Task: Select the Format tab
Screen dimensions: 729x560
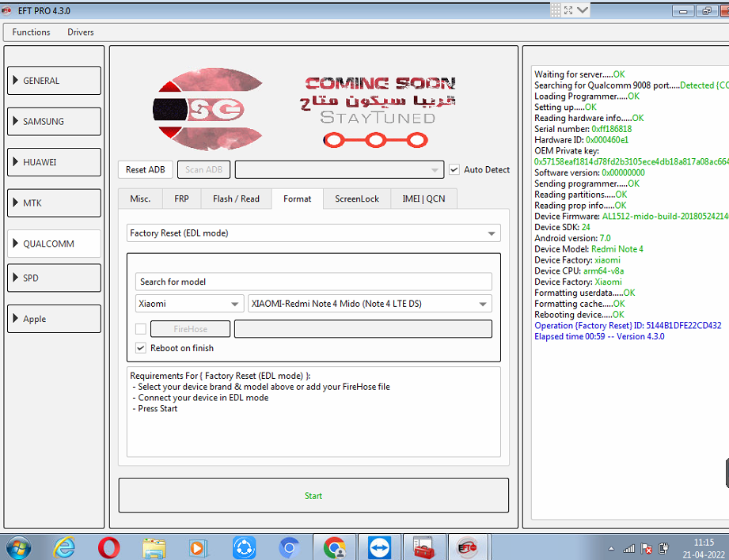Action: (x=297, y=199)
